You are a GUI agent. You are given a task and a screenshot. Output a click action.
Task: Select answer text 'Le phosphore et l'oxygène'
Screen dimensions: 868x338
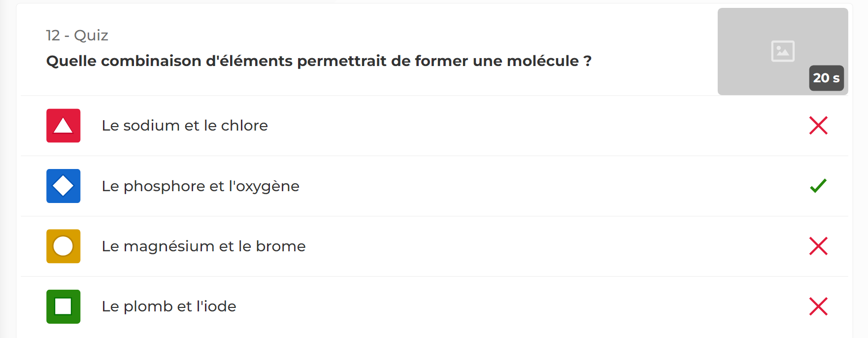coord(200,186)
